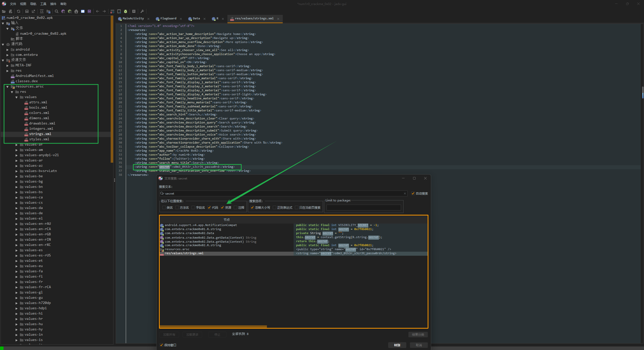Clear the search text with X icon

(x=405, y=193)
